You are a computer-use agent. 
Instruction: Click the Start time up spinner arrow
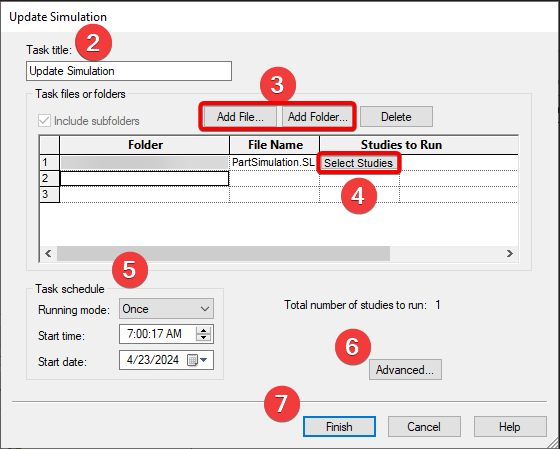[204, 330]
